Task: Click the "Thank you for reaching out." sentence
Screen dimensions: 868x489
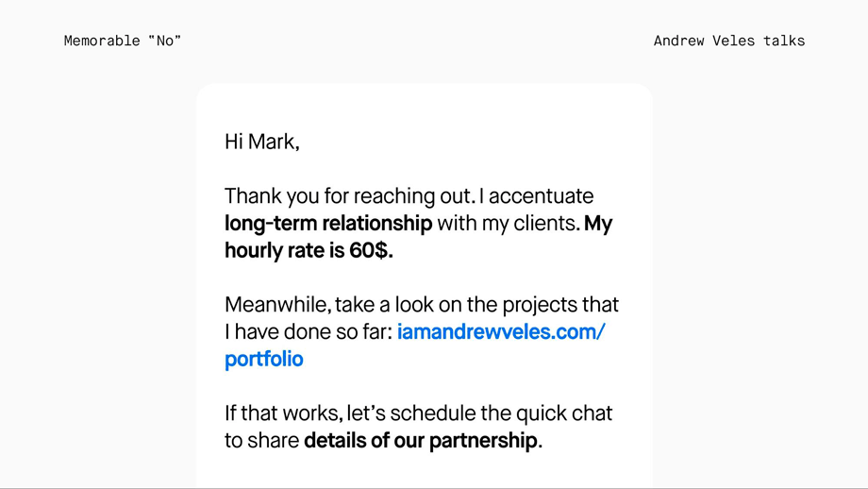Action: [x=350, y=196]
